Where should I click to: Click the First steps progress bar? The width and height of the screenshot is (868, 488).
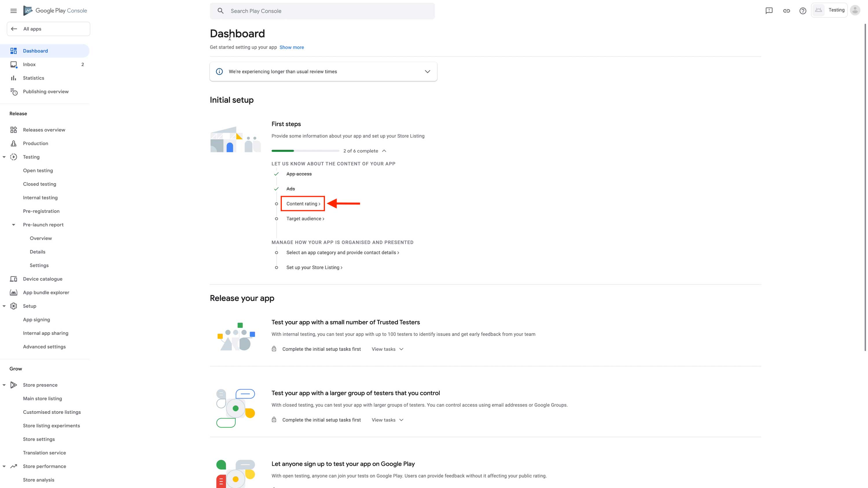pyautogui.click(x=305, y=151)
